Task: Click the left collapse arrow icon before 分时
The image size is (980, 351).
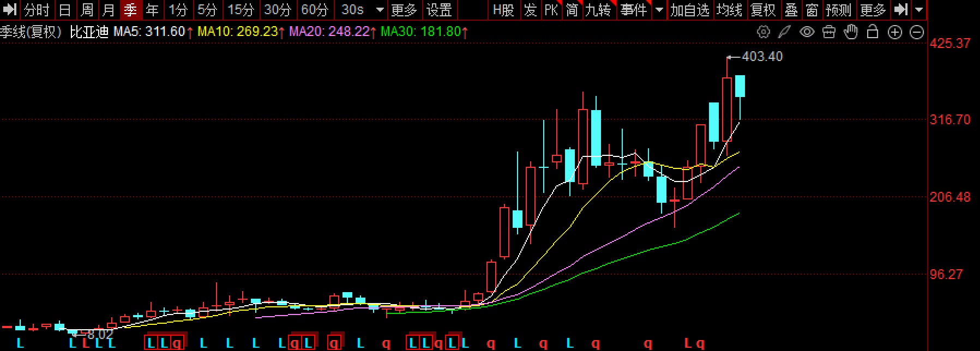Action: click(10, 10)
